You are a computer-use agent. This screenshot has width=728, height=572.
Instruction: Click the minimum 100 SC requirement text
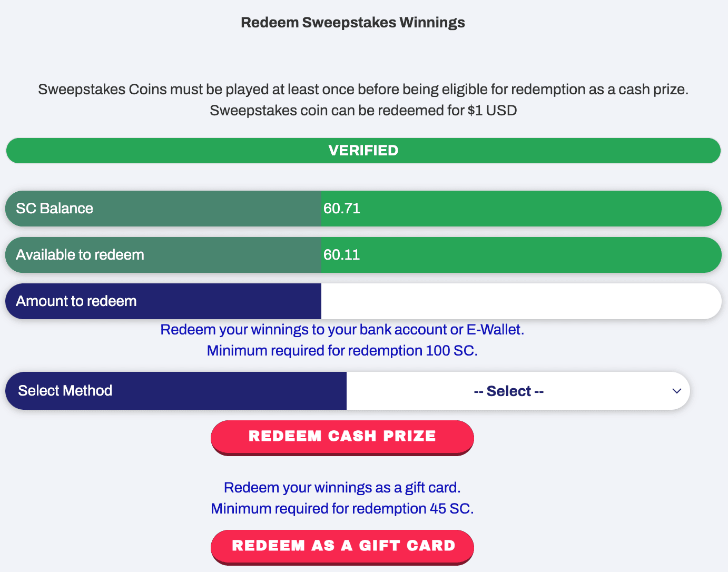click(342, 350)
